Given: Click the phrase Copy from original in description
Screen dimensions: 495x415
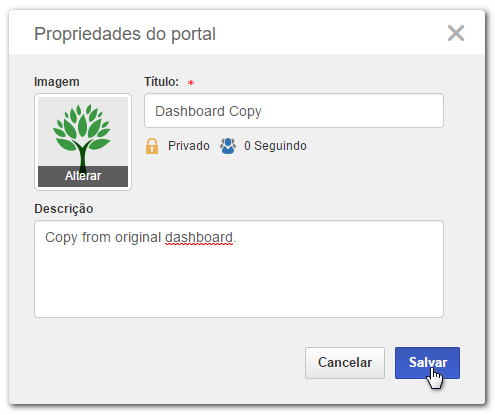Looking at the screenshot, I should [103, 238].
